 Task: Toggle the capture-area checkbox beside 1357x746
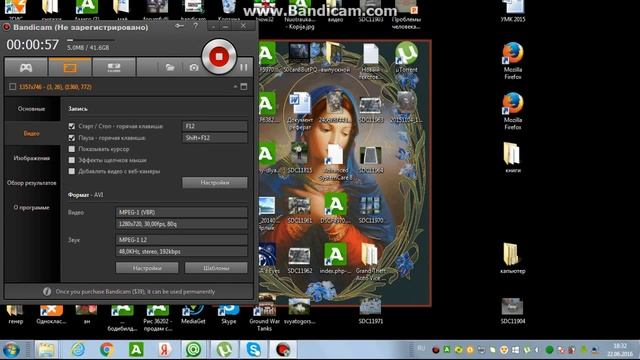tap(13, 87)
